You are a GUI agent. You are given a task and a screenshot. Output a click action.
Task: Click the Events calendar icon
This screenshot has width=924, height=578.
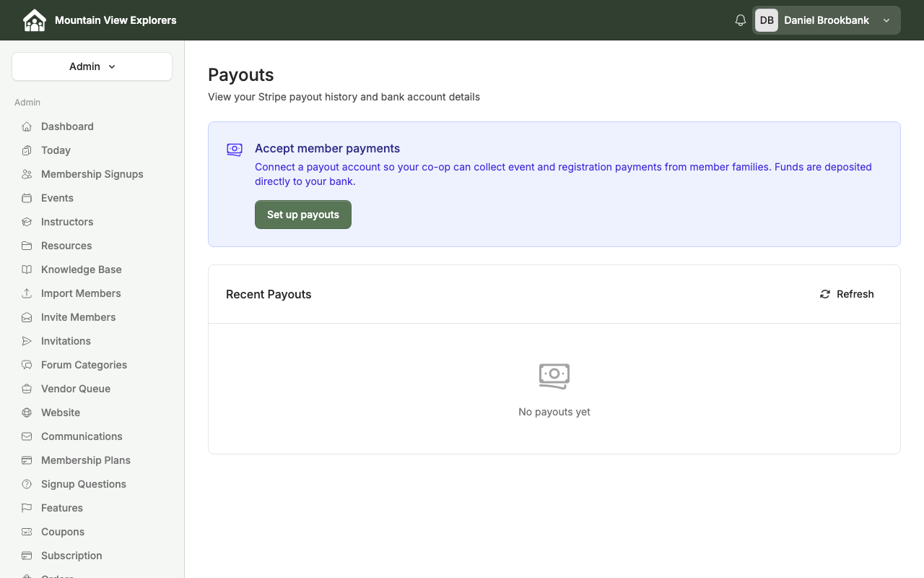27,198
